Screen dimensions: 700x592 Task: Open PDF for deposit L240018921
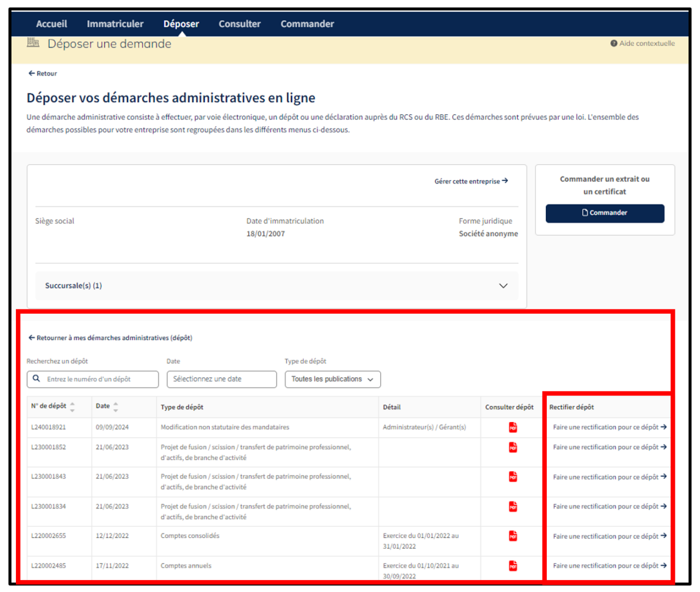(512, 427)
